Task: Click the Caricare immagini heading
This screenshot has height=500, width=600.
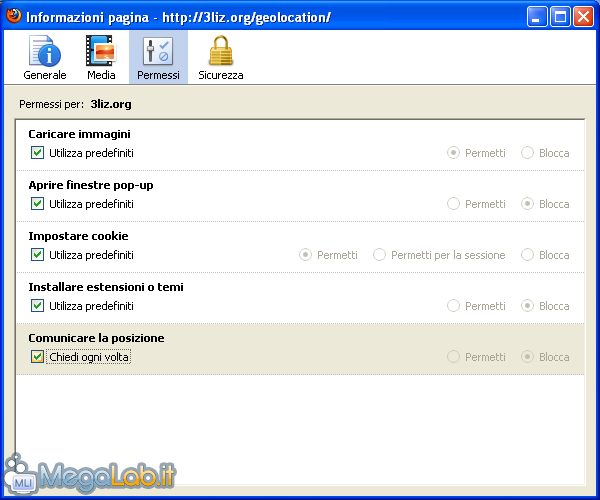Action: click(x=79, y=134)
